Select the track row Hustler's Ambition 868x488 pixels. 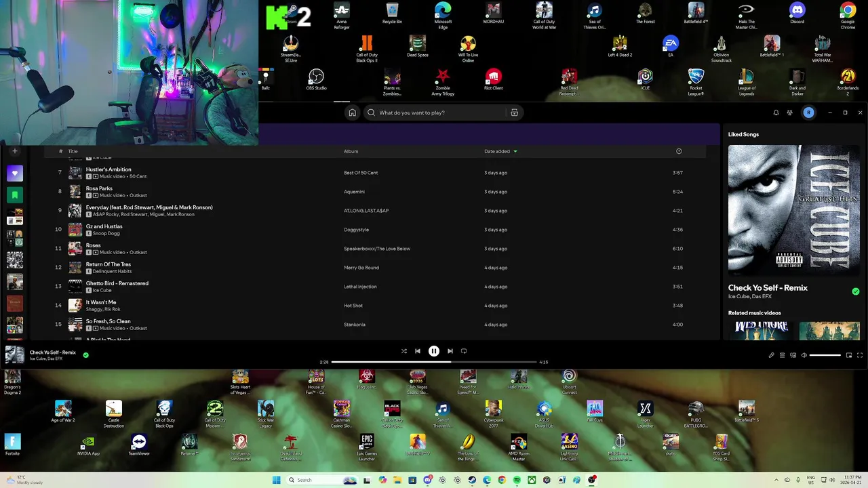[375, 173]
